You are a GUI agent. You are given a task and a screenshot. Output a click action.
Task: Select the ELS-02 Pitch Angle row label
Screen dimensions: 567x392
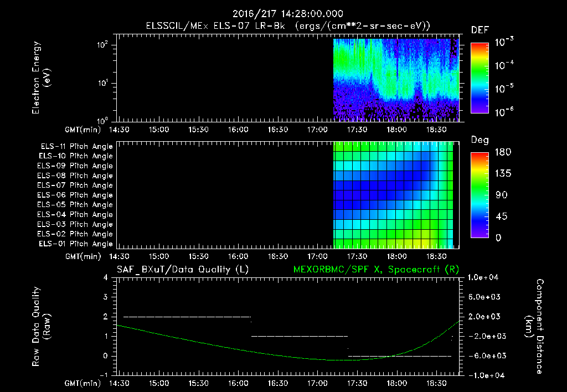pos(75,234)
